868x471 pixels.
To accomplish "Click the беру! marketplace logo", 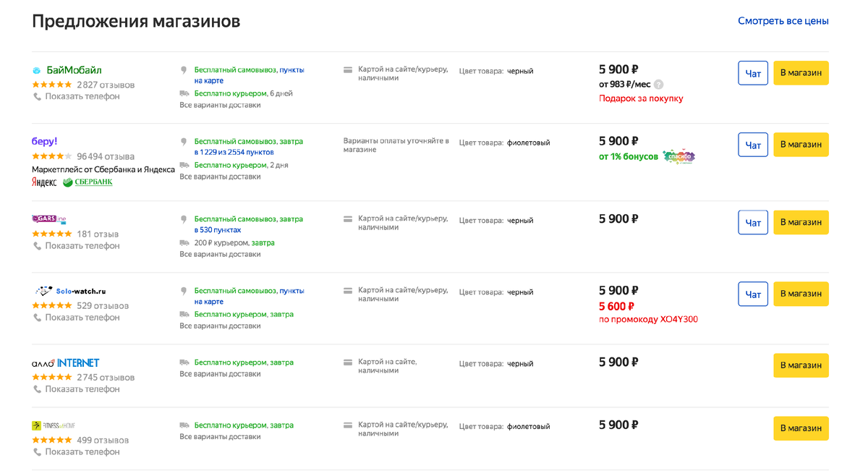I will pyautogui.click(x=44, y=141).
